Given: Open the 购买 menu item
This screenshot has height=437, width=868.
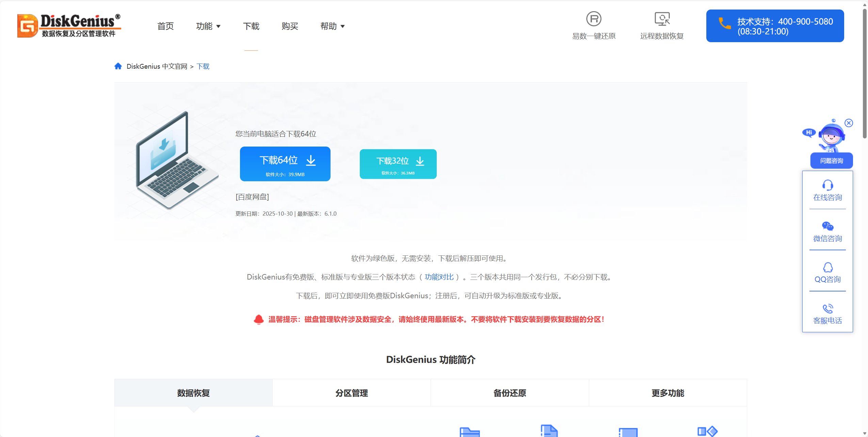Looking at the screenshot, I should tap(290, 26).
